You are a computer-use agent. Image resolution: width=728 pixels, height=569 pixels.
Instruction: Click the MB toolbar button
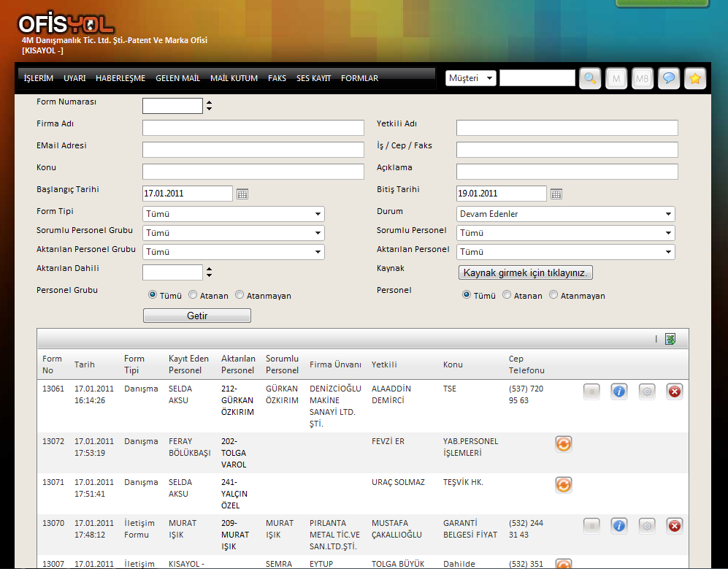643,78
